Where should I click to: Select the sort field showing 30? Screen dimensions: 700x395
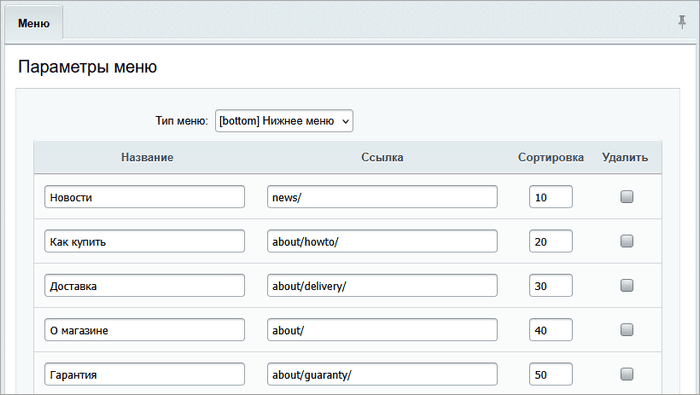[551, 285]
